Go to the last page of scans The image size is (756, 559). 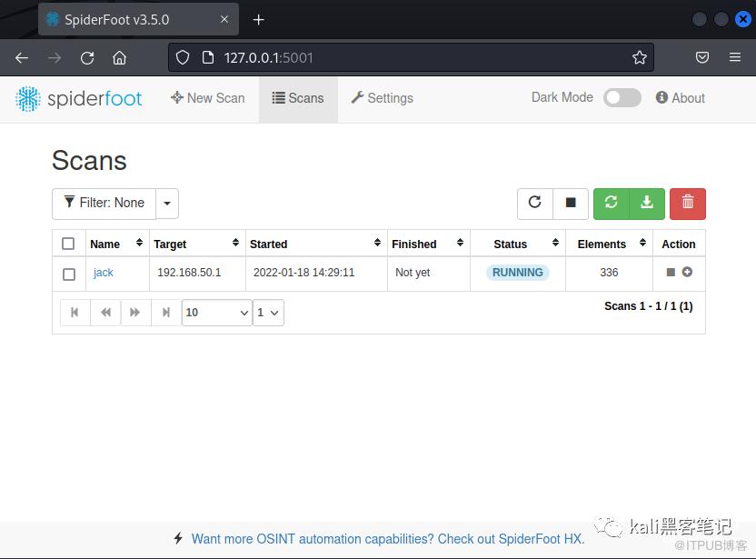click(x=165, y=313)
